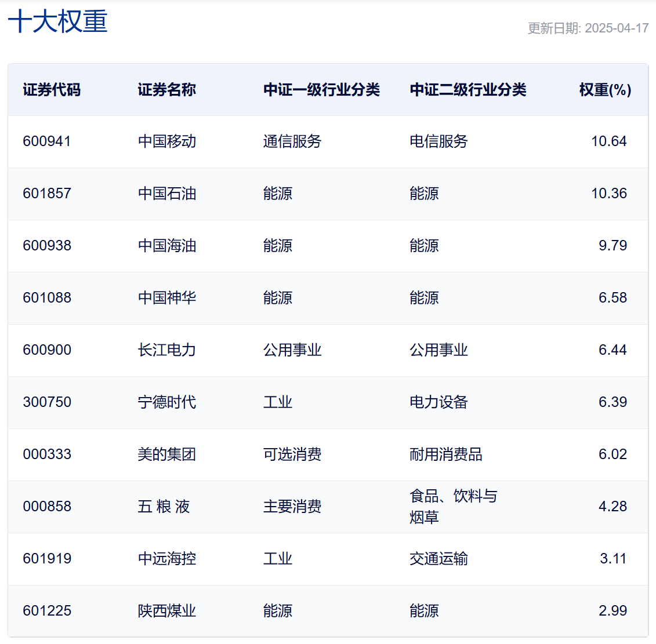Select the 中证二级行业分类 column header

467,90
